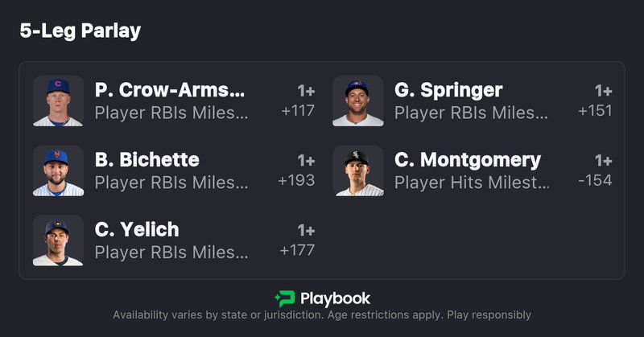644x337 pixels.
Task: Click the -154 odds for Montgomery
Action: tap(595, 180)
